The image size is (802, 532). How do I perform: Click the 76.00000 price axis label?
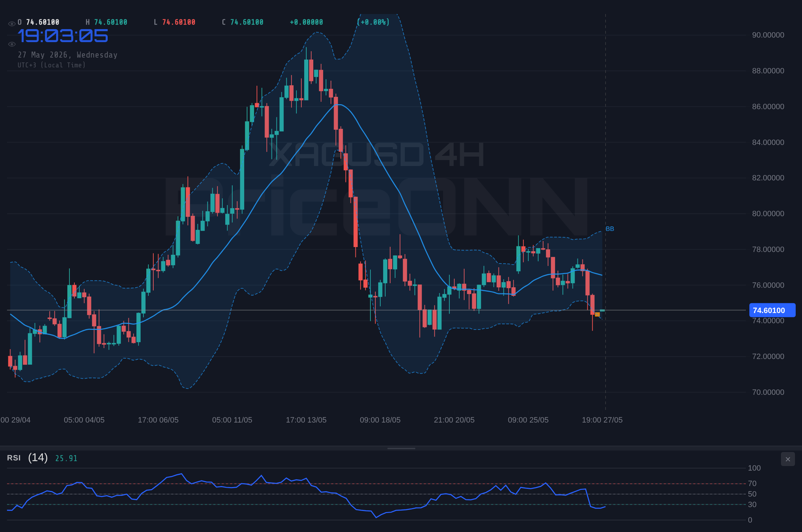[768, 285]
